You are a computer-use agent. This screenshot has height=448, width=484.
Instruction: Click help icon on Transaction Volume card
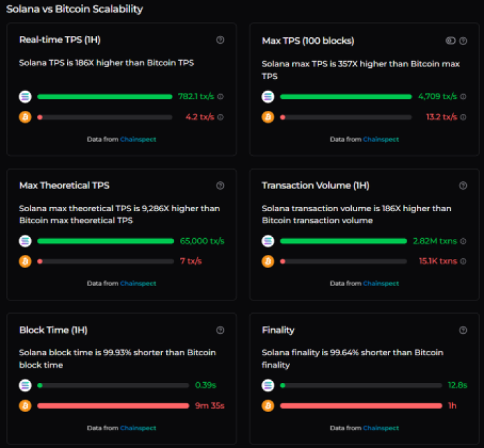click(463, 186)
